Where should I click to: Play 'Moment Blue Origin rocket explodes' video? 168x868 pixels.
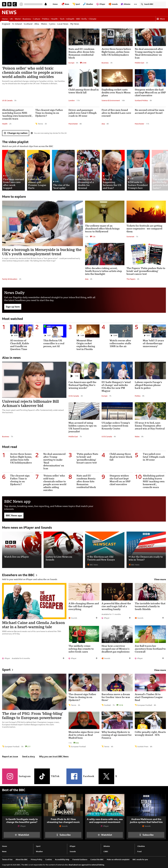click(x=88, y=331)
